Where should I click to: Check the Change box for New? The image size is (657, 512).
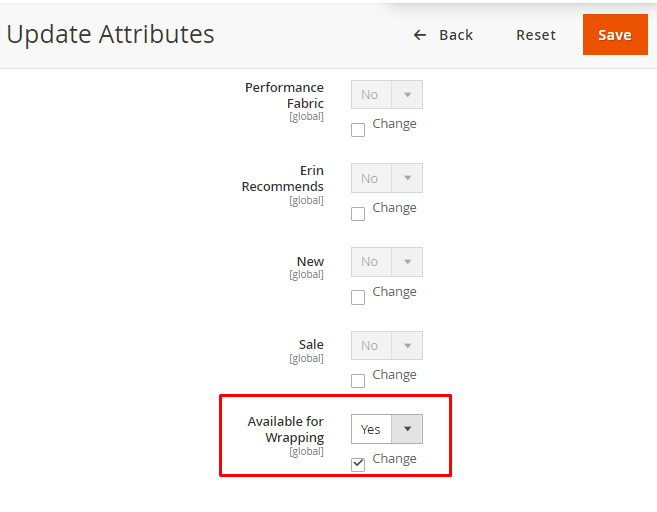click(358, 298)
